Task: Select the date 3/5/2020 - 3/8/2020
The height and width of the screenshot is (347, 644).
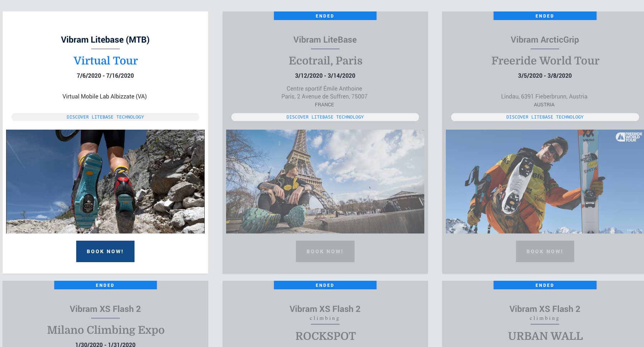Action: tap(545, 76)
